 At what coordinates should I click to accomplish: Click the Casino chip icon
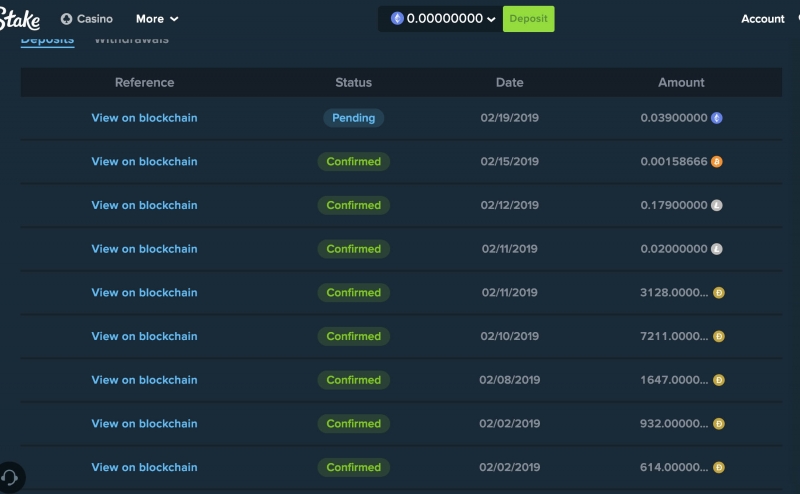[66, 19]
